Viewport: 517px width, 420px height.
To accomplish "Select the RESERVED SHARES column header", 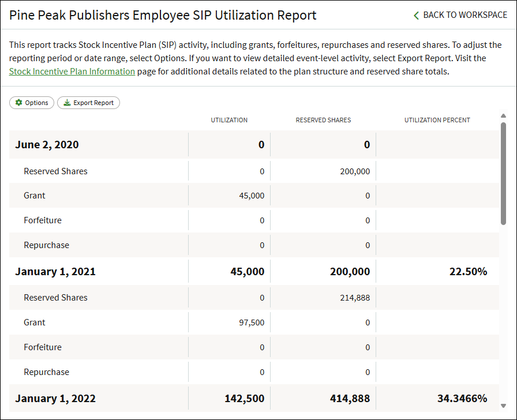I will click(323, 120).
